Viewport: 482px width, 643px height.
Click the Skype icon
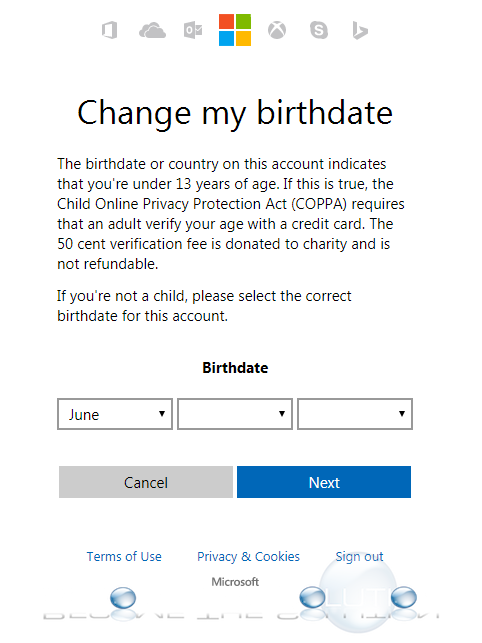click(319, 30)
